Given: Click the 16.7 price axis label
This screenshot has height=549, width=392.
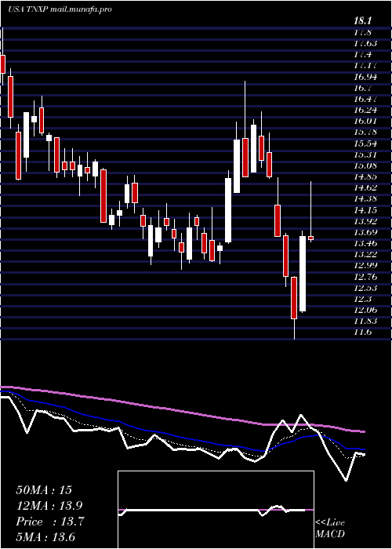Looking at the screenshot, I should [362, 88].
